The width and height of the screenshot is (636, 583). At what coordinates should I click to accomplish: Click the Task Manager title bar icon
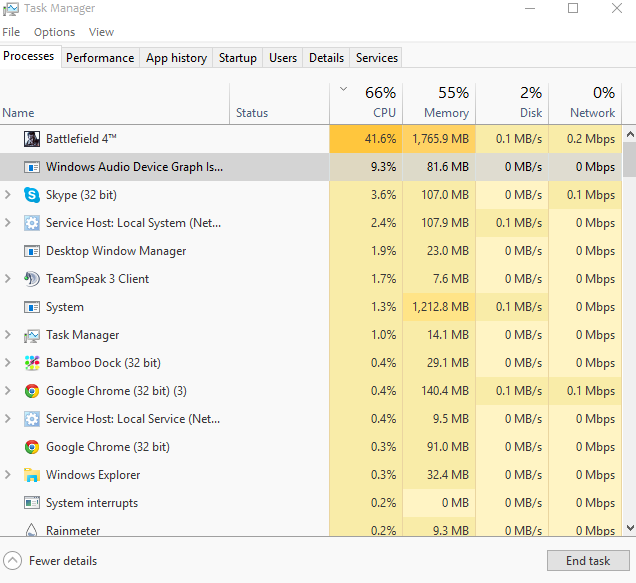11,9
